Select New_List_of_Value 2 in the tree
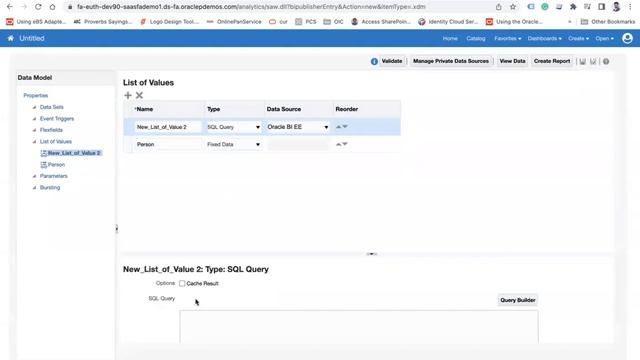The height and width of the screenshot is (360, 640). coord(73,153)
